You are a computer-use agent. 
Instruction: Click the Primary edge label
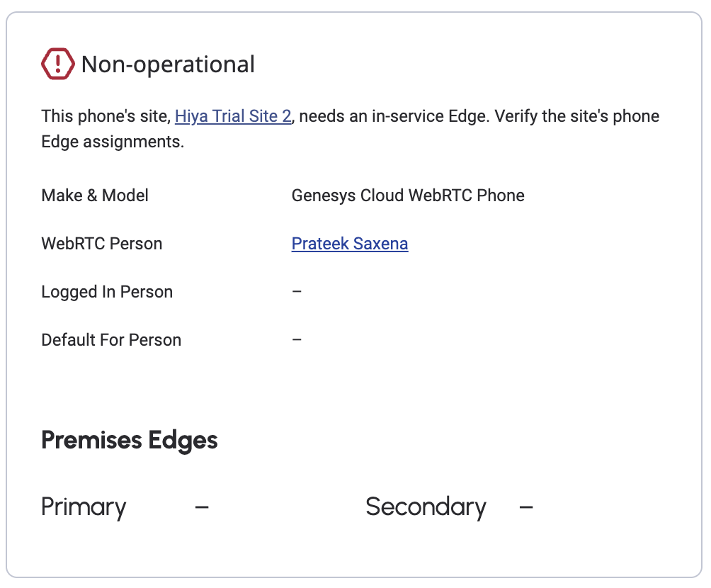(84, 507)
